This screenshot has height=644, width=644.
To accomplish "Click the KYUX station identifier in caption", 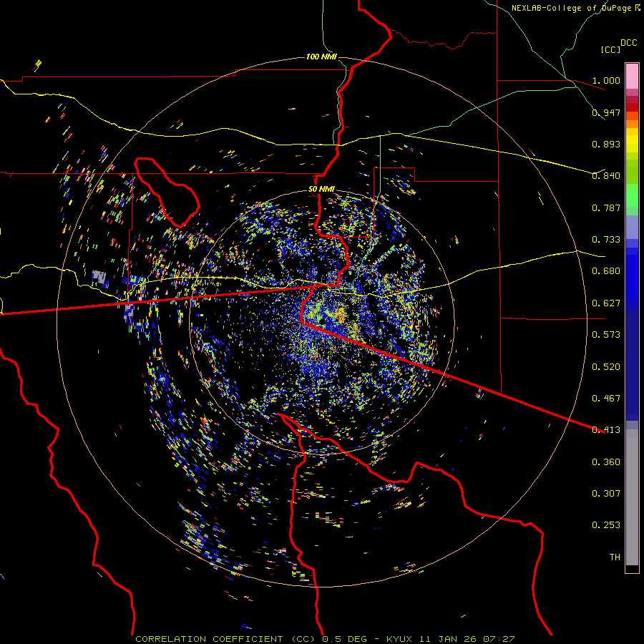I will (401, 639).
